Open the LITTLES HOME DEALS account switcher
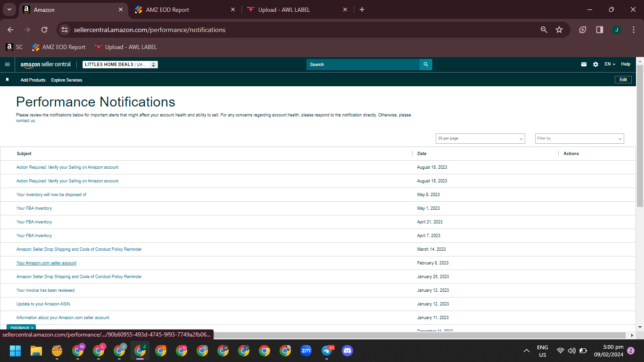 coord(120,65)
